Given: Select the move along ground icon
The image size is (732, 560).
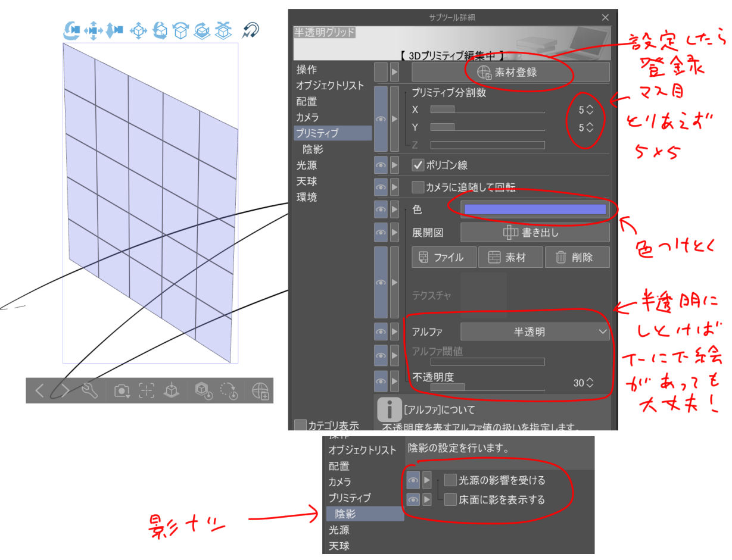Looking at the screenshot, I should tap(223, 30).
